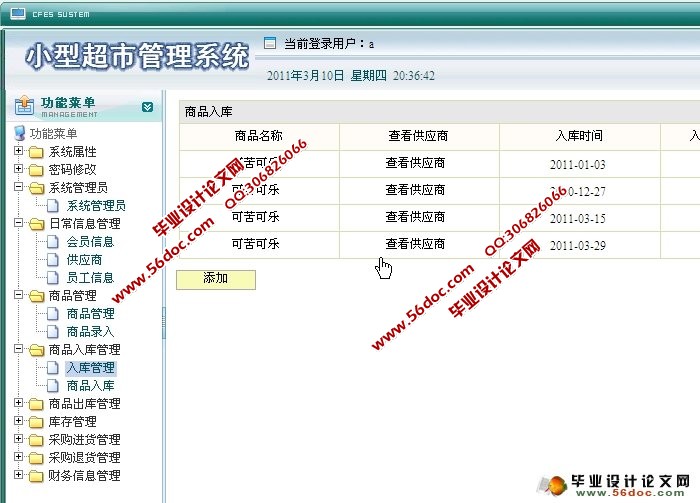Viewport: 700px width, 503px height.
Task: Click the 商品管理 folder icon
Action: (36, 296)
